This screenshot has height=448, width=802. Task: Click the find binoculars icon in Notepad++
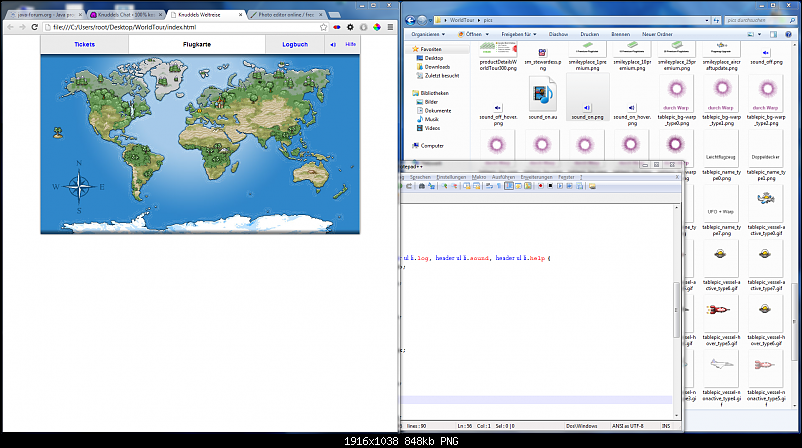click(x=421, y=186)
